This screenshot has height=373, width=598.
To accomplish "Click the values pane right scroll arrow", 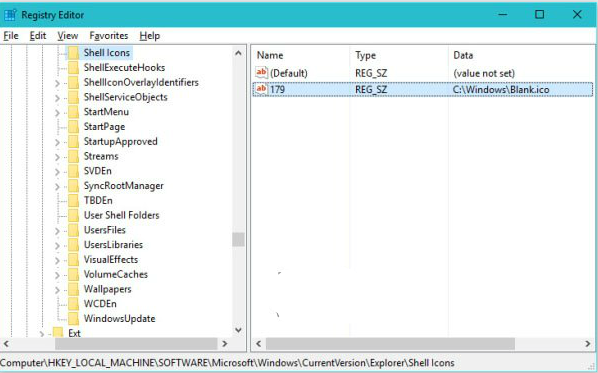I will [x=587, y=344].
